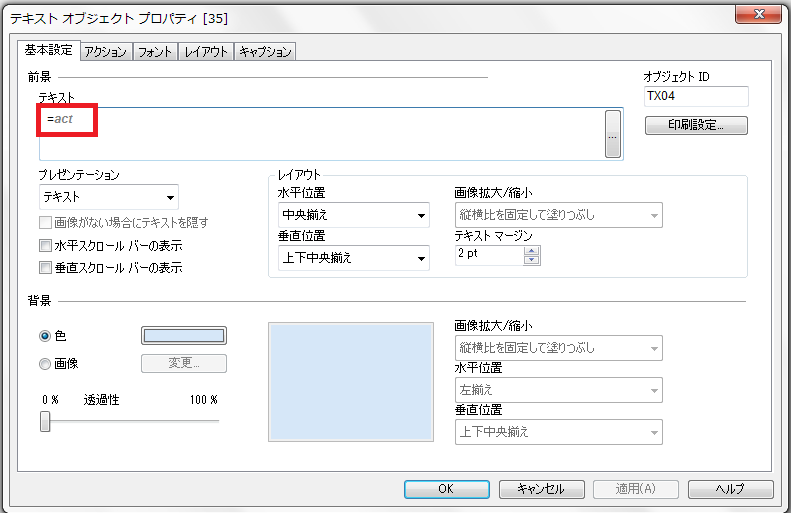
Task: Click the ellipsis expression editor button
Action: tap(612, 135)
